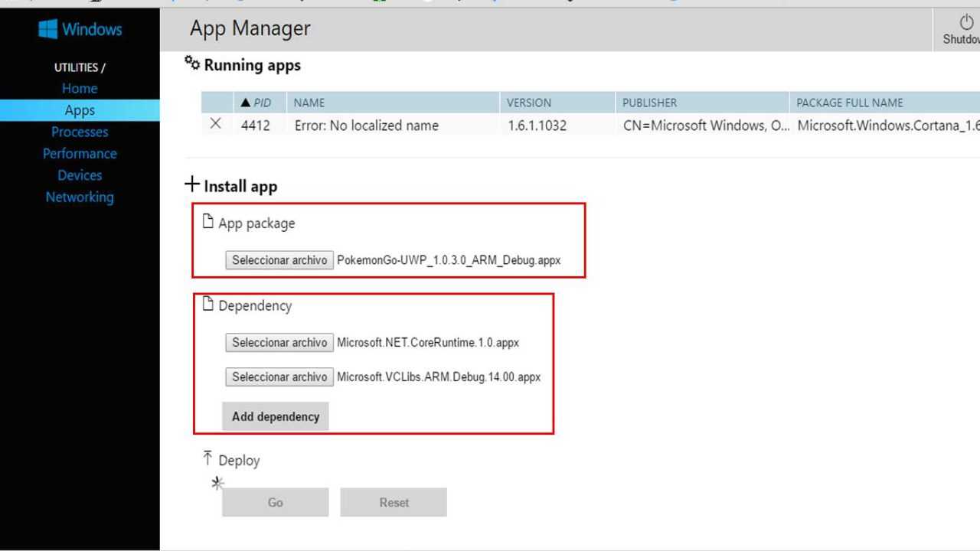Screen dimensions: 980x551
Task: Click the Running apps gear icon
Action: (x=192, y=64)
